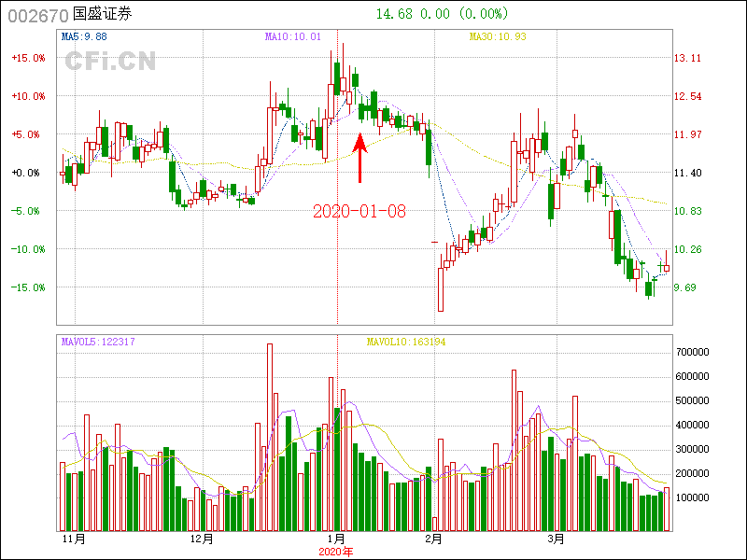Click the 700000 volume axis value

tap(693, 352)
